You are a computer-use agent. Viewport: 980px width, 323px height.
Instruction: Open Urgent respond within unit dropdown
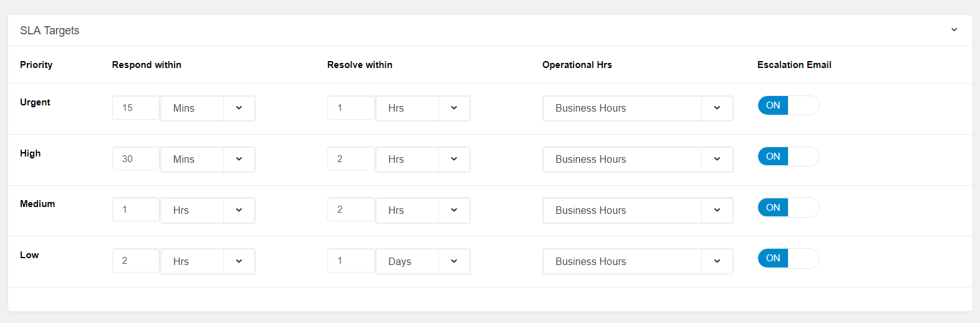click(208, 108)
